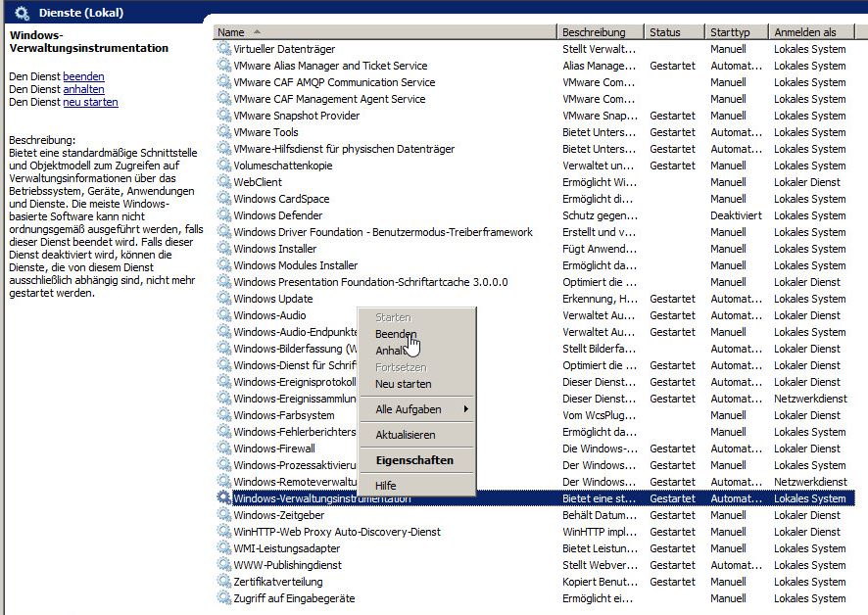Select the Windows-Zeitgeber service icon
This screenshot has width=868, height=615.
pos(223,515)
